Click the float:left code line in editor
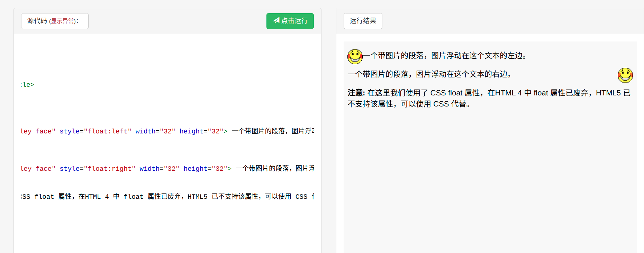 point(167,131)
